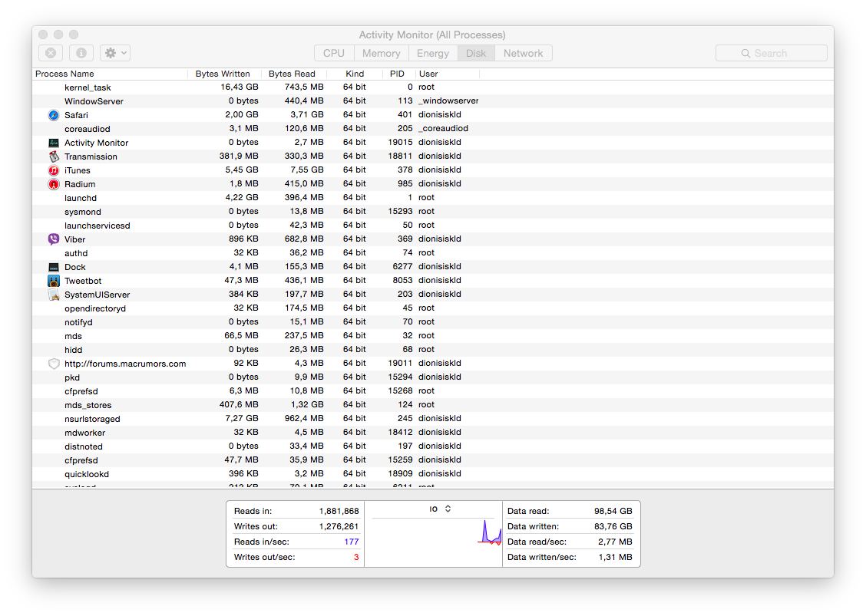Screen dimensions: 866x616
Task: Select the cfprefsd row with PID 15268
Action: tap(433, 390)
